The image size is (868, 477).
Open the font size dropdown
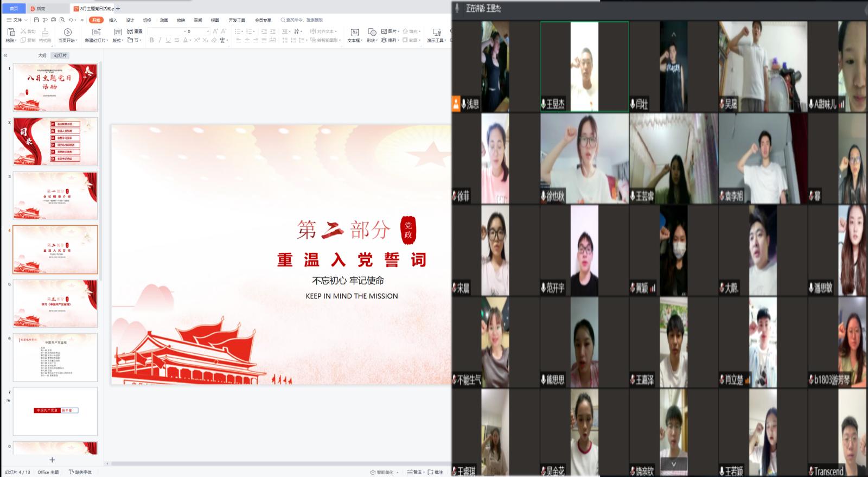pyautogui.click(x=207, y=31)
